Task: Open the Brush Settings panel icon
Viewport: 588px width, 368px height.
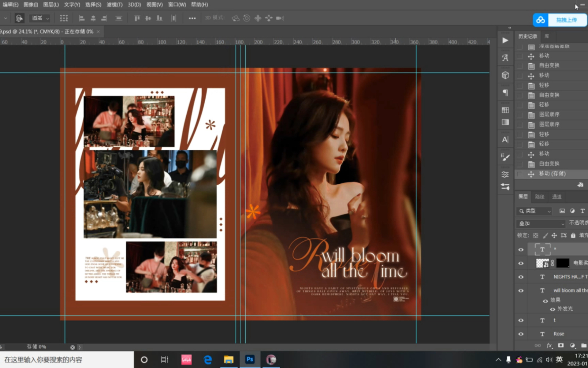Action: (505, 157)
